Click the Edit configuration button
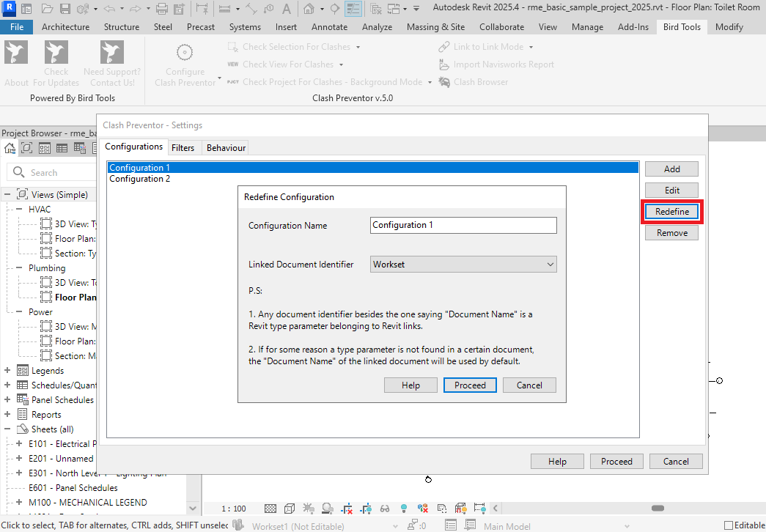Viewport: 766px width, 532px height. 671,191
